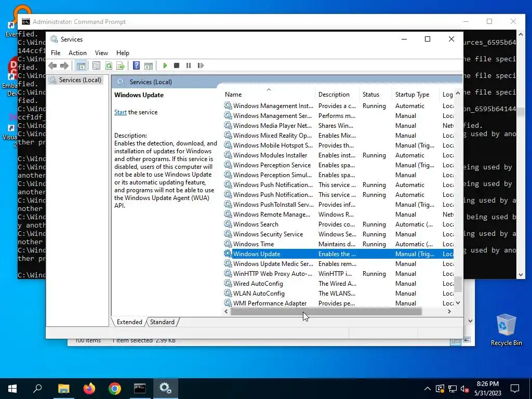
Task: Click the gear icon of Windows Update row
Action: [228, 254]
